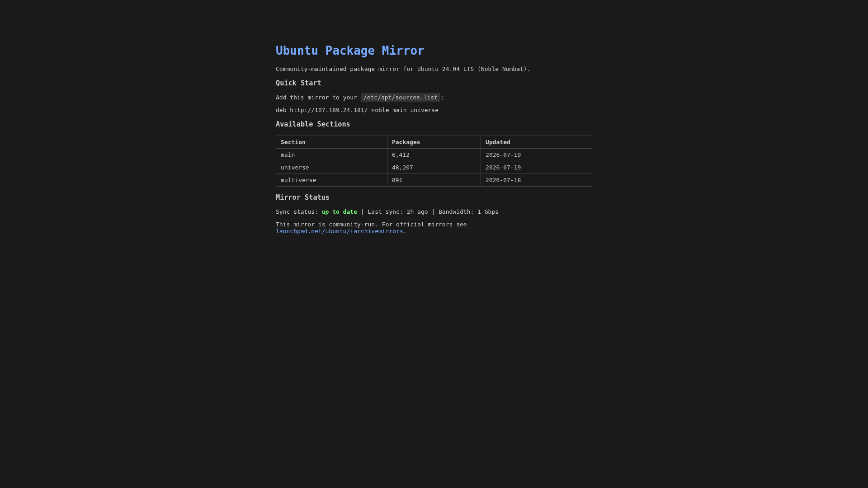This screenshot has height=488, width=868.
Task: Click the Updated column header
Action: [x=536, y=142]
